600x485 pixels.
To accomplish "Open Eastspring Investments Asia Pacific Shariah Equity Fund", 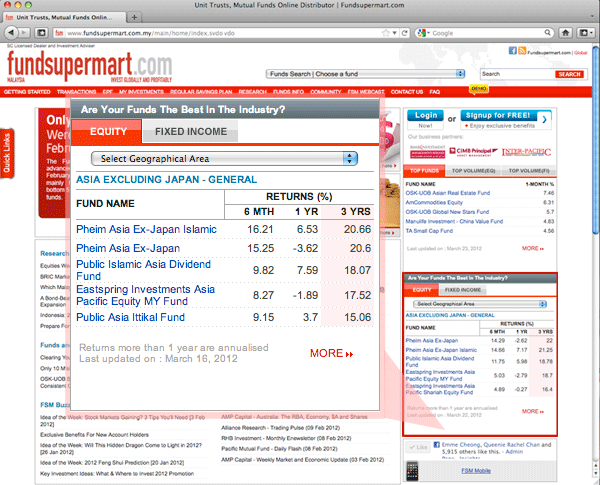I will click(x=440, y=389).
